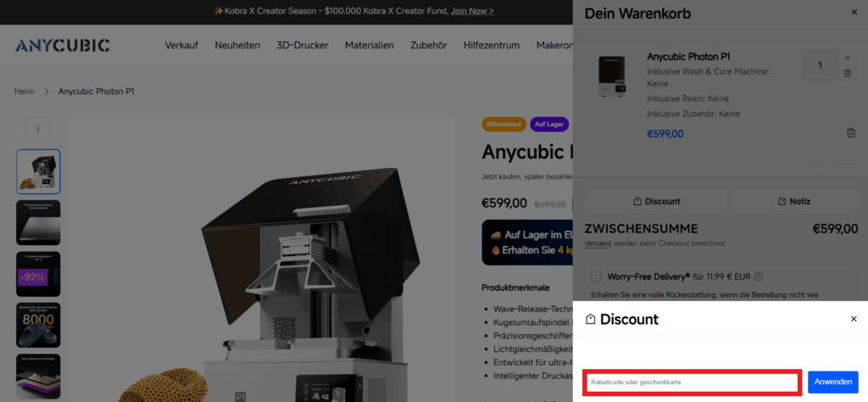This screenshot has width=868, height=402.
Task: Go to the Heim breadcrumb link
Action: pos(25,92)
